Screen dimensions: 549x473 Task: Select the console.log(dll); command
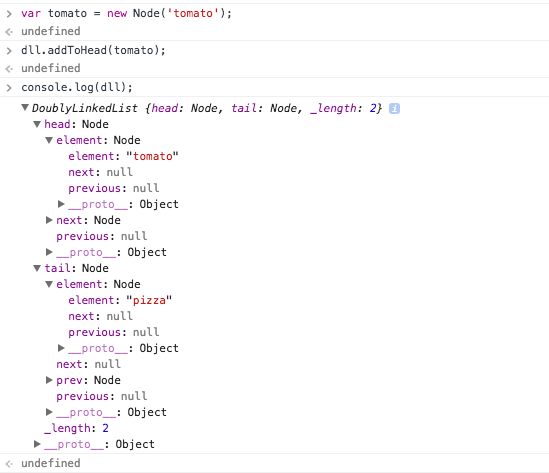77,87
